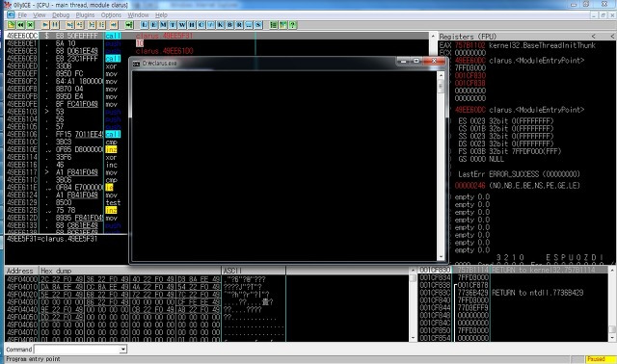Viewport: 617px width, 364px height.
Task: Click the Registers pane left arrow toggle
Action: (594, 37)
